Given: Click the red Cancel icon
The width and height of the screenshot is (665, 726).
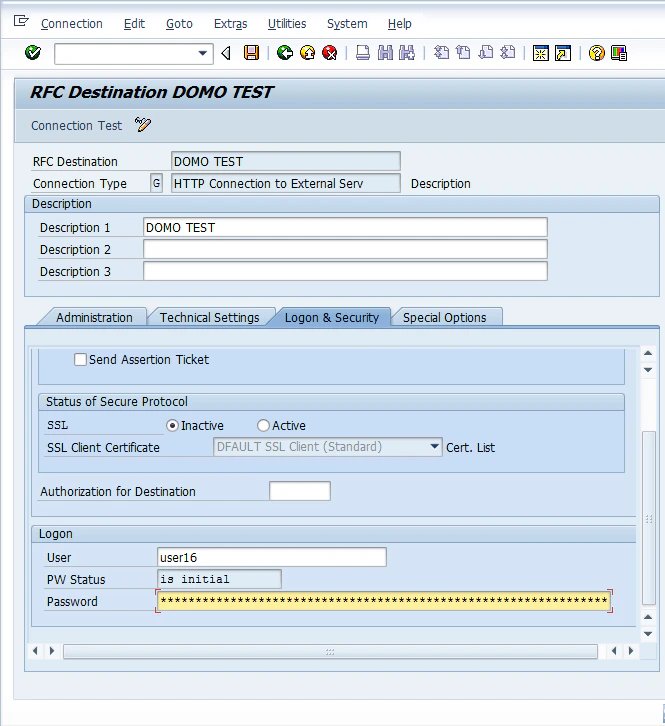Looking at the screenshot, I should [330, 53].
